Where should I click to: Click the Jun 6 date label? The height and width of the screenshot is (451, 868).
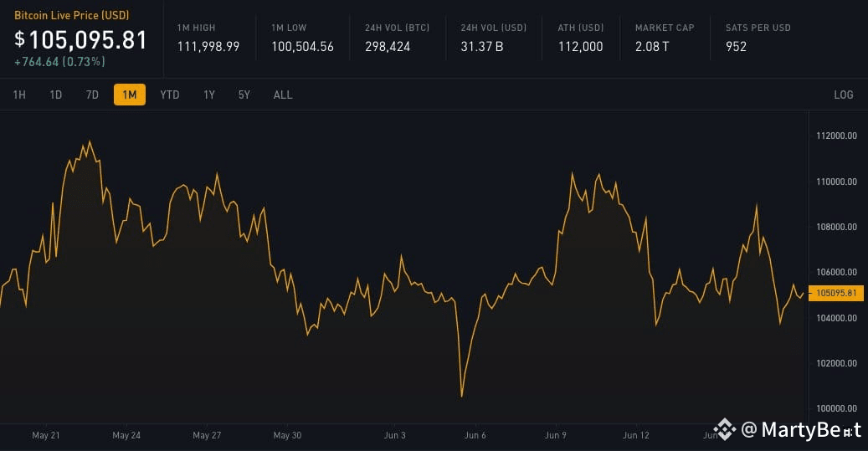(475, 435)
